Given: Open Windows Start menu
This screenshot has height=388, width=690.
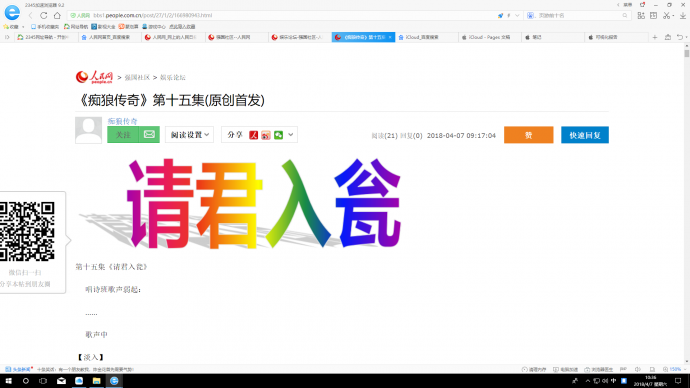Looking at the screenshot, I should point(8,381).
